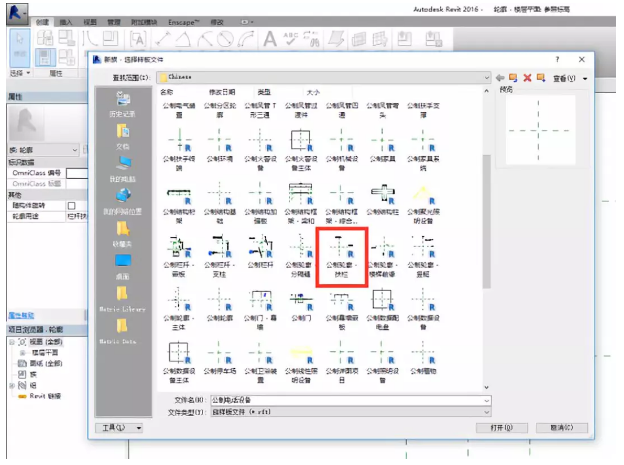Open 我的电脑 in the places sidebar
The width and height of the screenshot is (624, 465).
pyautogui.click(x=123, y=169)
